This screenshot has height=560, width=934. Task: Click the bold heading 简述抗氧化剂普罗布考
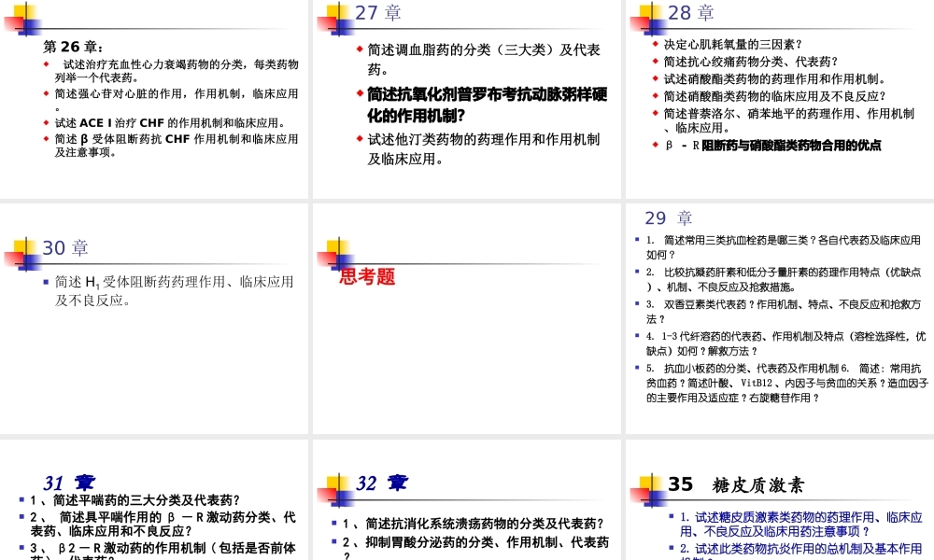[481, 94]
